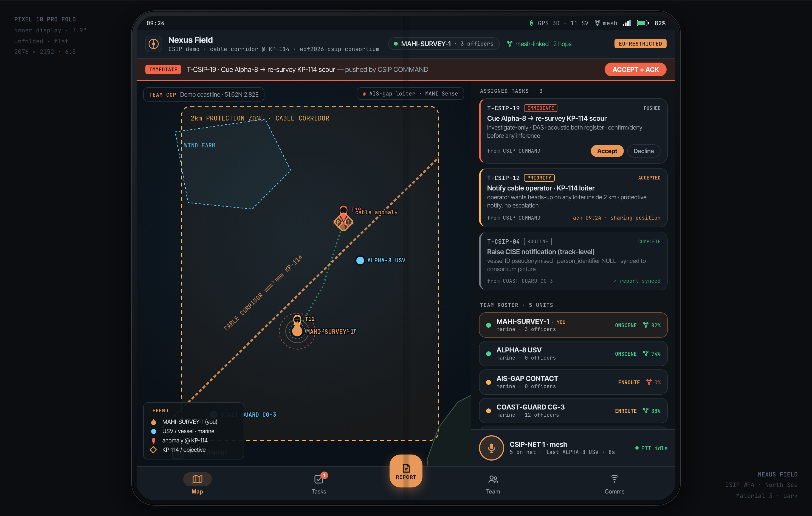Click the 09:24 clock in status bar
812x516 pixels.
[156, 23]
